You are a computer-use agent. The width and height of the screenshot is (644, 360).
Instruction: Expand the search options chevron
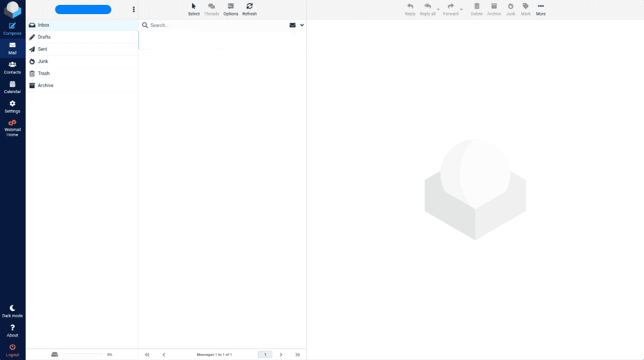click(x=302, y=25)
